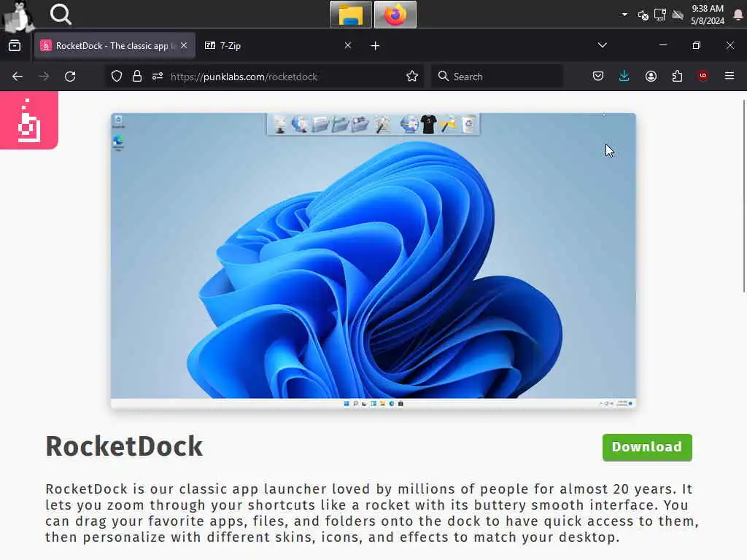Click the Search input box

point(497,76)
